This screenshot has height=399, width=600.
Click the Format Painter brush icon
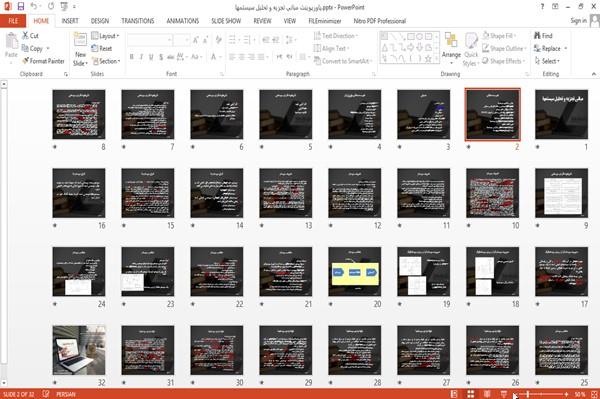point(25,61)
